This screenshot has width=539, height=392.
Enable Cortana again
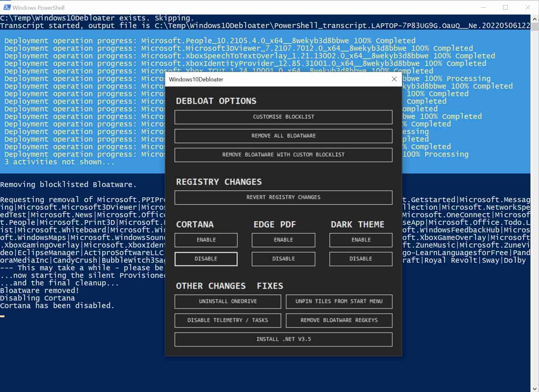pos(206,240)
